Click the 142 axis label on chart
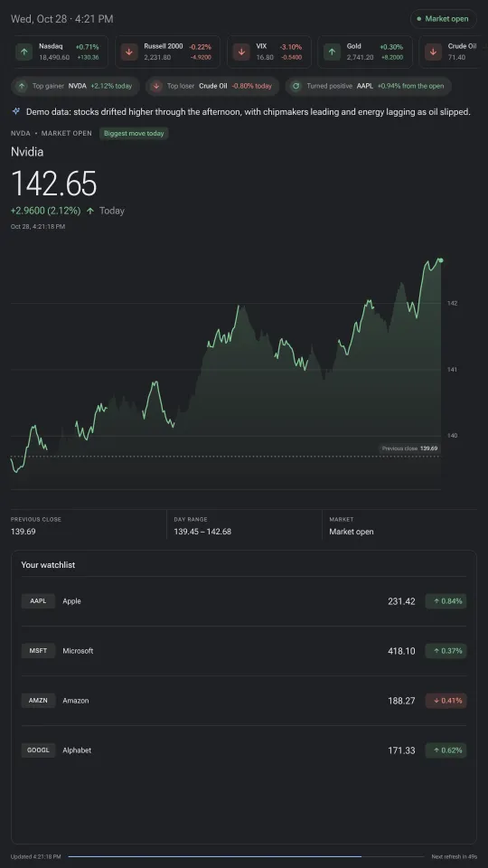 tap(453, 304)
